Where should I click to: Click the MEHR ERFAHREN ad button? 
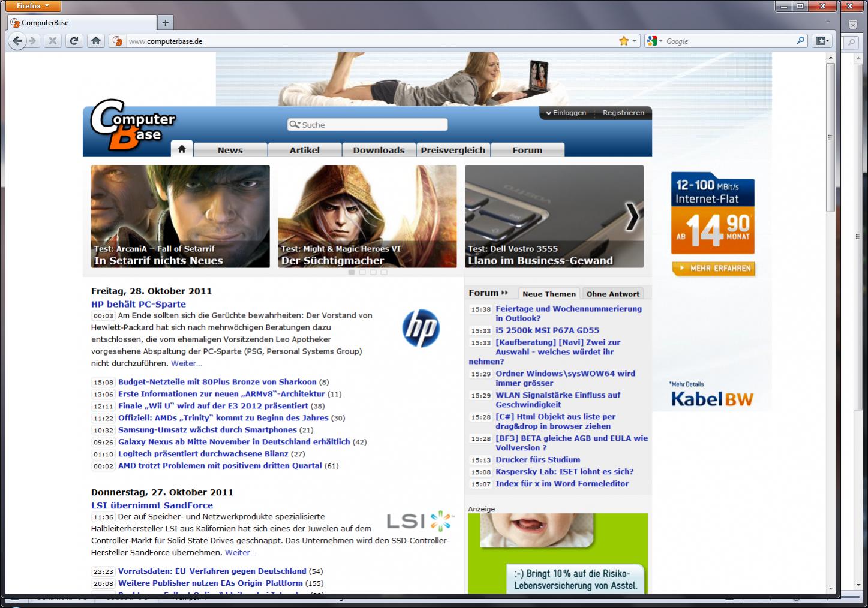713,269
